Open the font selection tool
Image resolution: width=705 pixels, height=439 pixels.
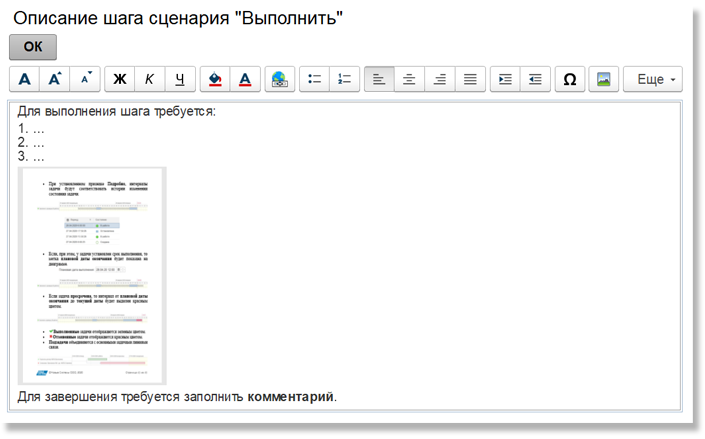pyautogui.click(x=25, y=79)
